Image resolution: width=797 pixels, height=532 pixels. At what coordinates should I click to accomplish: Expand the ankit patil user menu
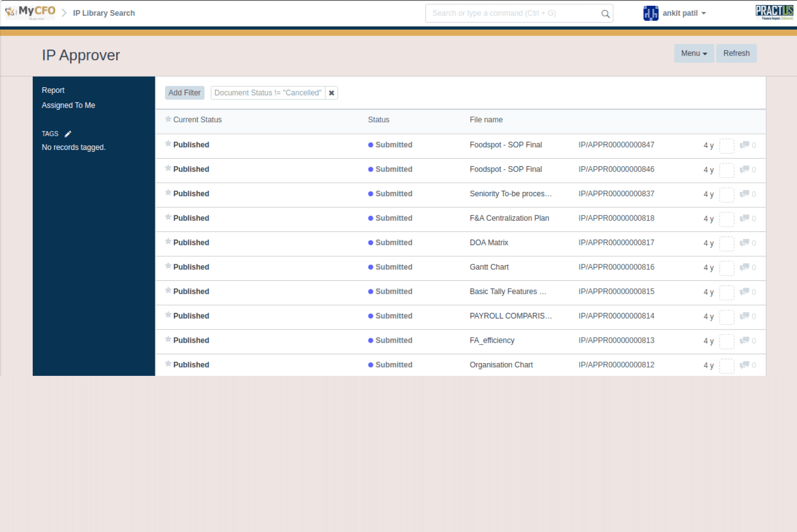[x=684, y=13]
